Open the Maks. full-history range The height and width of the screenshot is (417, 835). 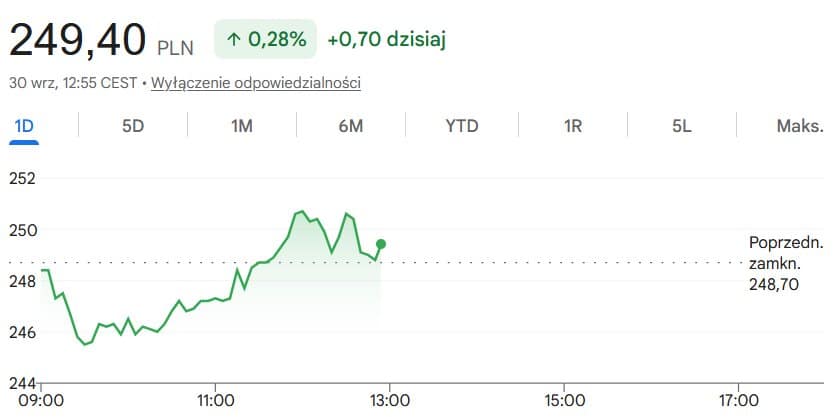(800, 127)
